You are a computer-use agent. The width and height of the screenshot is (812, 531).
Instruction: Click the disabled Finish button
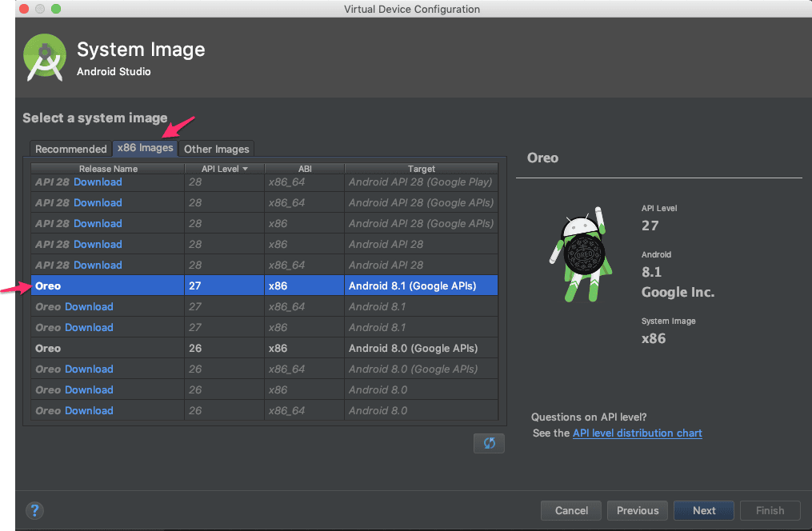pos(770,510)
